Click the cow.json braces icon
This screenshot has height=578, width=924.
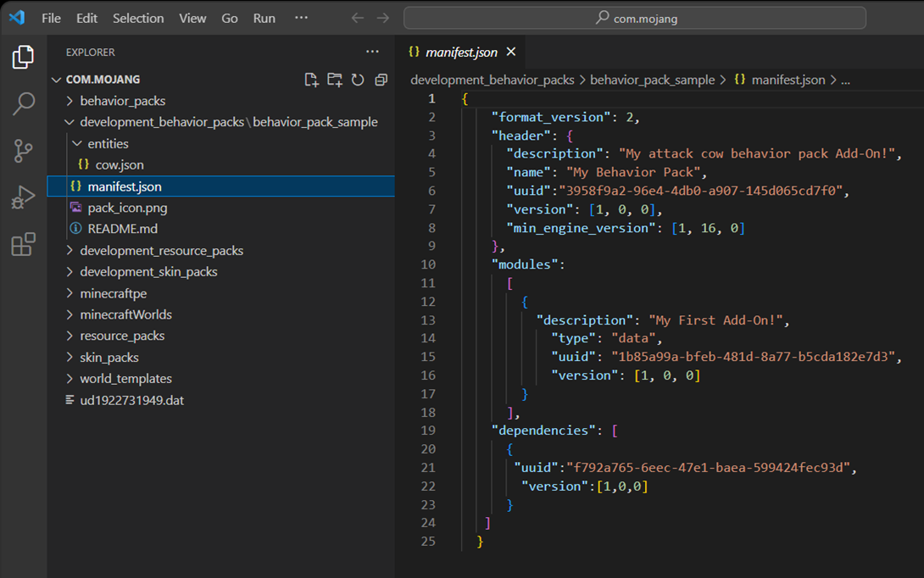(83, 164)
